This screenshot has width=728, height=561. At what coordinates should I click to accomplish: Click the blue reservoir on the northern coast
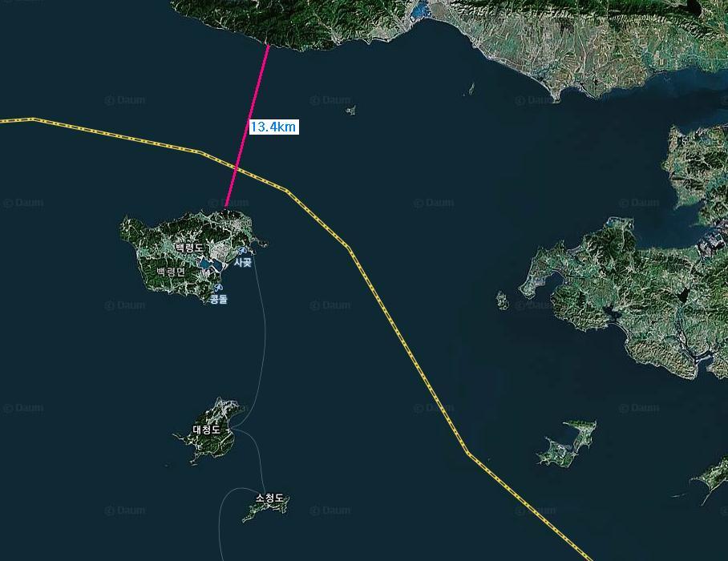click(421, 10)
